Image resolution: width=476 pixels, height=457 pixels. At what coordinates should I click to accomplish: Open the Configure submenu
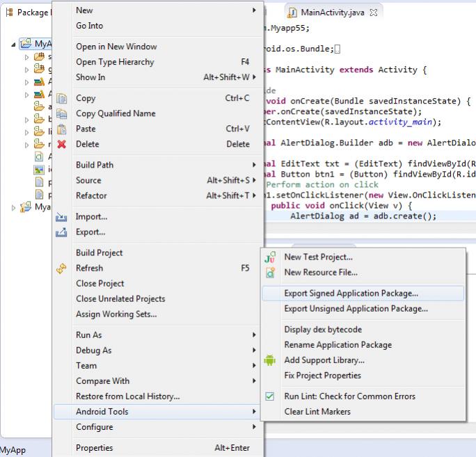pyautogui.click(x=157, y=427)
